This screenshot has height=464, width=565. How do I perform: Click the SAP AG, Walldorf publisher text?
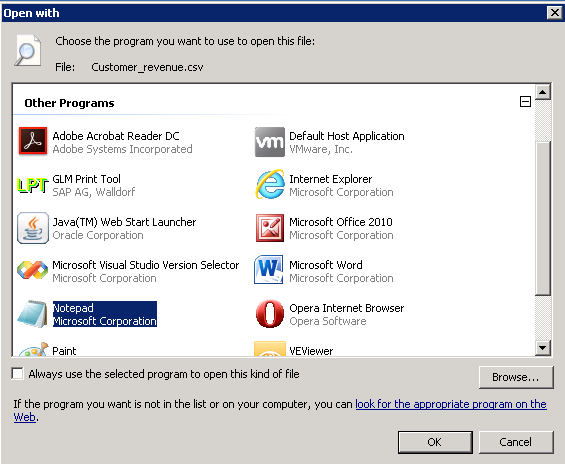94,192
